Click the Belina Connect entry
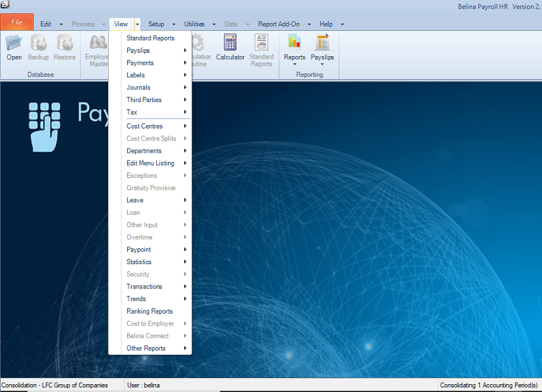The image size is (542, 392). (150, 336)
